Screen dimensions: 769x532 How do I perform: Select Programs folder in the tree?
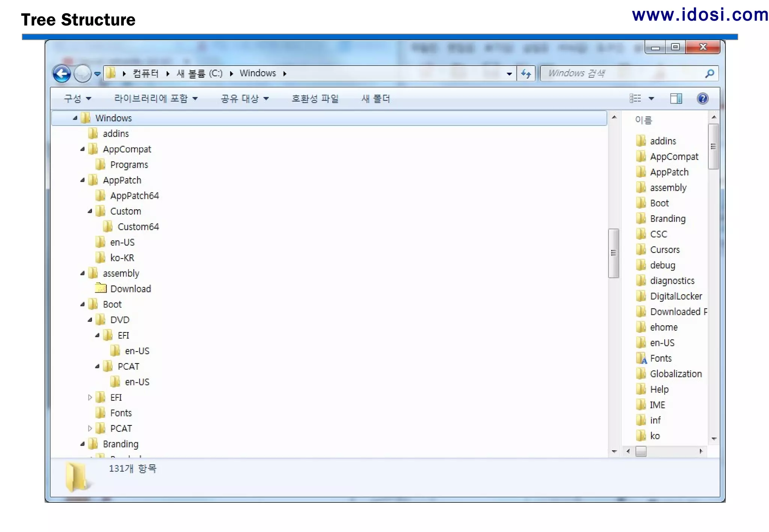pos(129,165)
